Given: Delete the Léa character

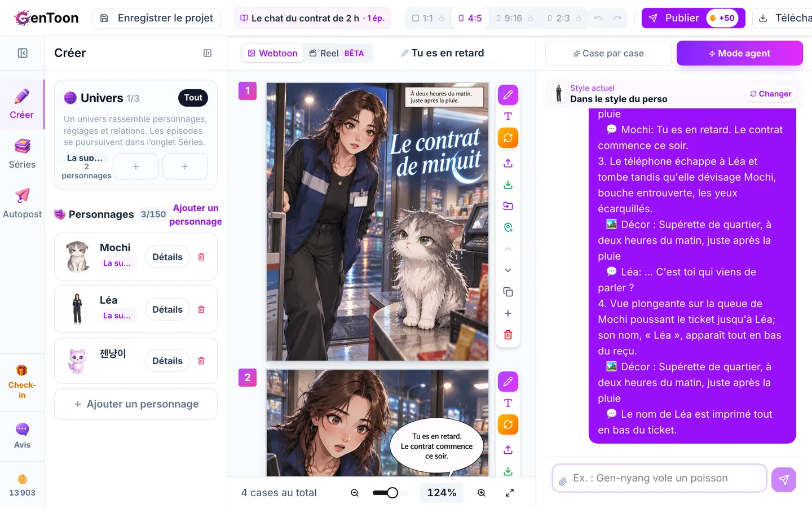Looking at the screenshot, I should point(201,309).
